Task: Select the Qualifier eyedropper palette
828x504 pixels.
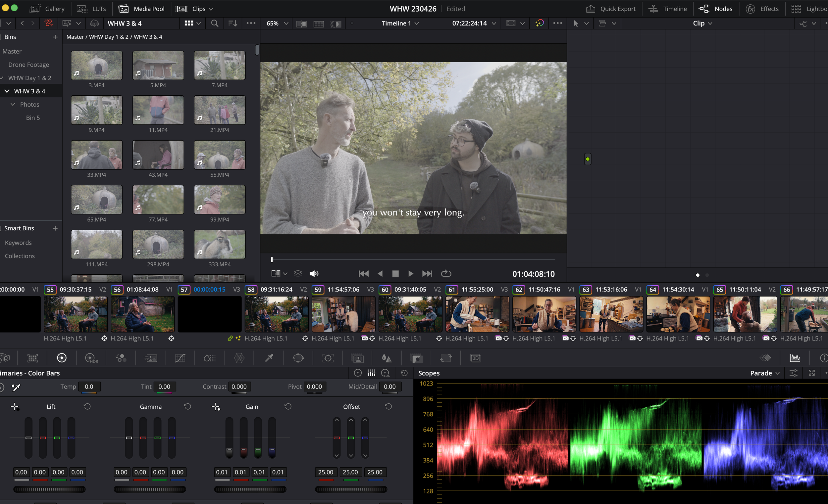Action: click(269, 358)
